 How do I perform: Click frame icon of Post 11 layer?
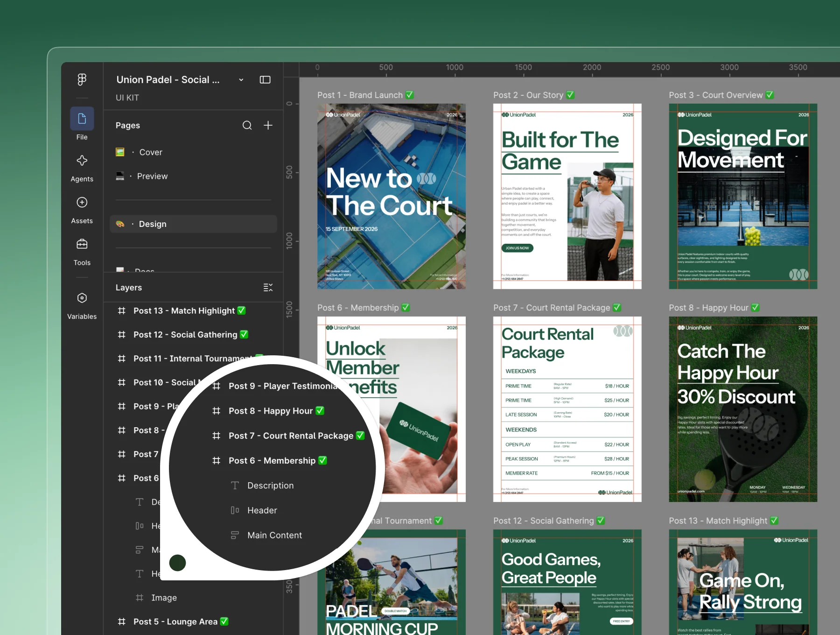122,358
